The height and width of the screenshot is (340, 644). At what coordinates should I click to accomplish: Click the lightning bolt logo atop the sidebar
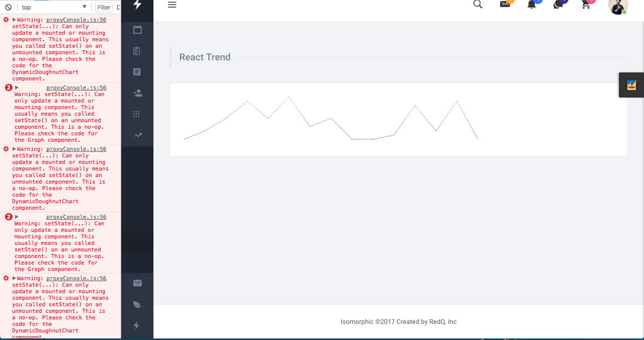pyautogui.click(x=137, y=4)
